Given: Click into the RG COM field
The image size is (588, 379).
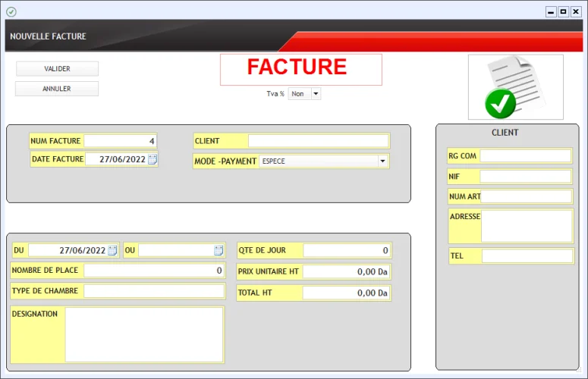Looking at the screenshot, I should pyautogui.click(x=525, y=156).
